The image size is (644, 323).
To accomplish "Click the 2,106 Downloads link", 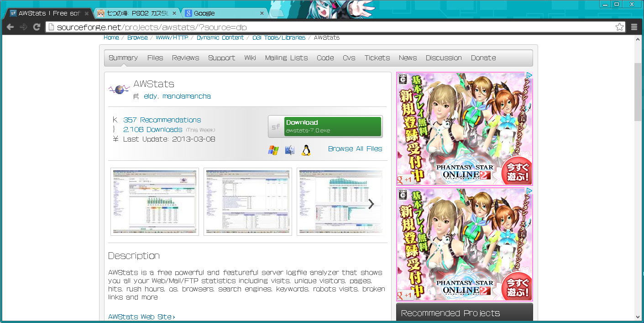I will coord(153,129).
